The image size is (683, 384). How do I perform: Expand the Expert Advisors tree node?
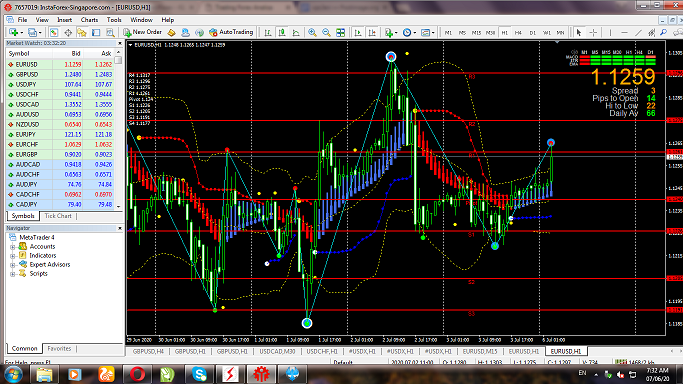pos(13,265)
